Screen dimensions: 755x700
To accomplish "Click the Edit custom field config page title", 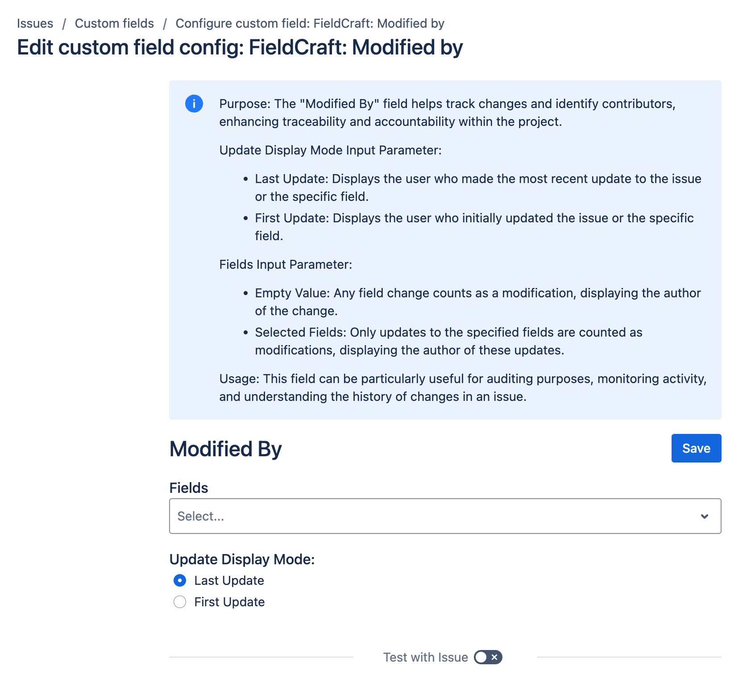I will click(240, 47).
